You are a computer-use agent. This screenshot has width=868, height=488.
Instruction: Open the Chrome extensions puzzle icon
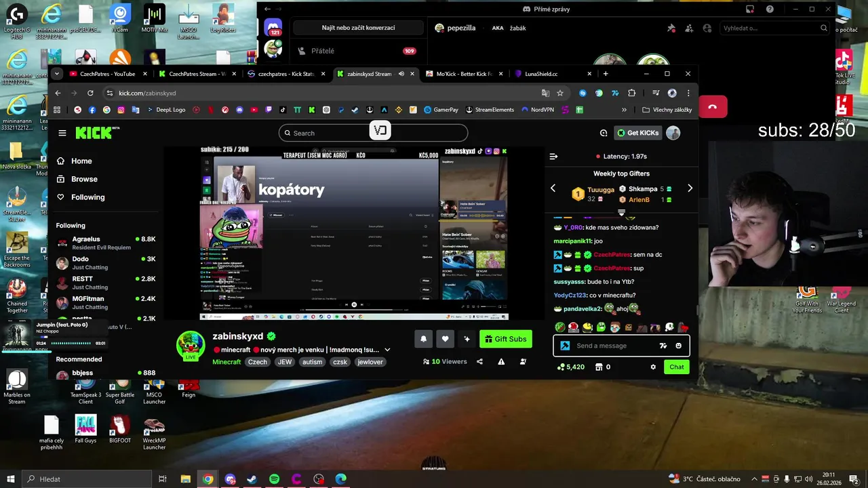point(631,93)
